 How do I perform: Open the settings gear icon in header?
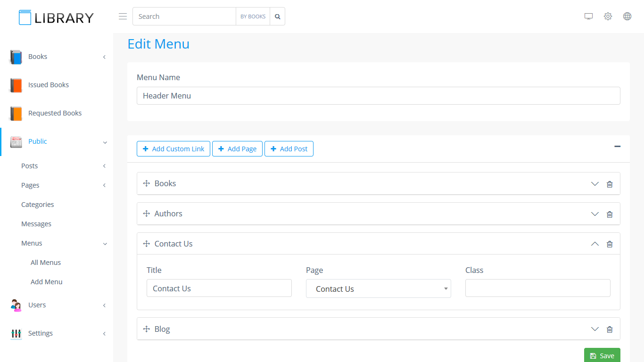click(608, 16)
